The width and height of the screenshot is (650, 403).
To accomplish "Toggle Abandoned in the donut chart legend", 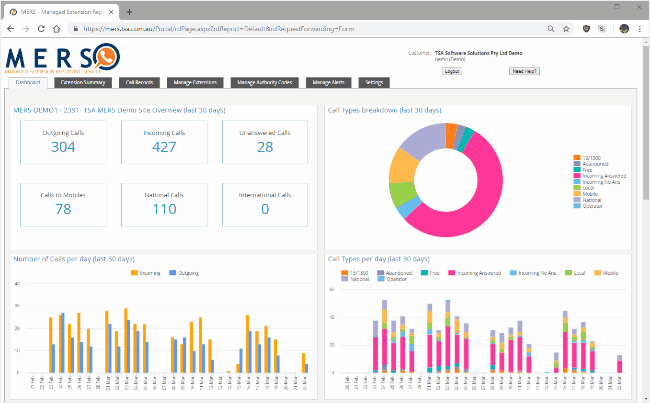I will point(591,164).
